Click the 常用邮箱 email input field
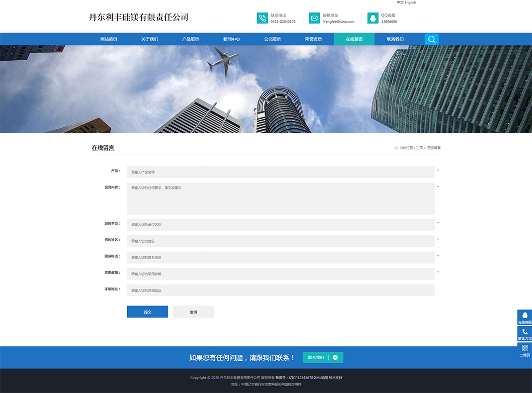Screen dimensions: 532x393 [280, 274]
